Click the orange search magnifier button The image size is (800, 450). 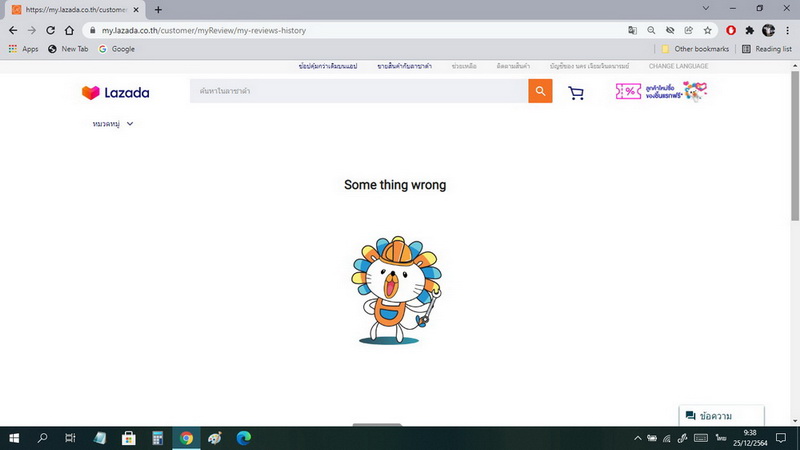pos(540,91)
